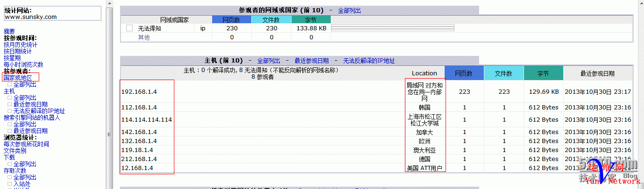Click 全部列出 under 国家或地区 in sidebar
644x189 pixels.
(x=25, y=84)
